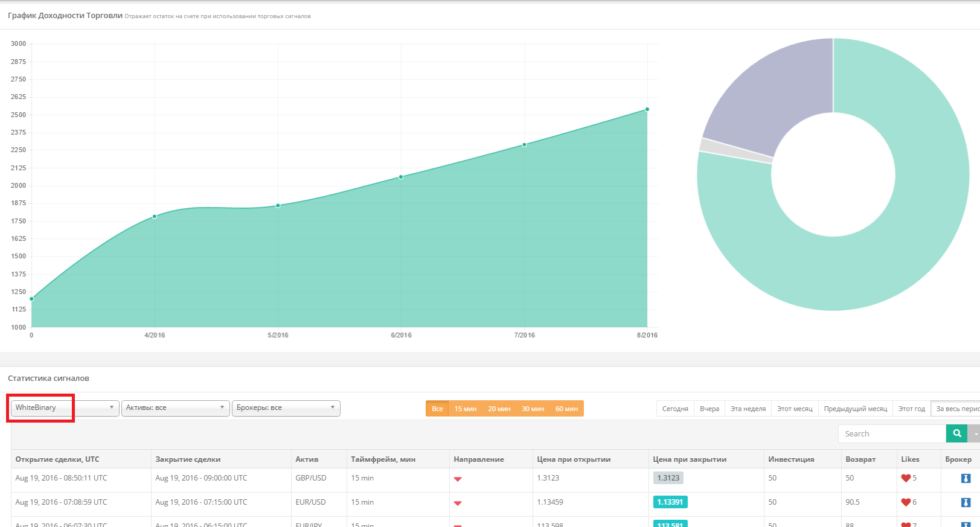Open broker icon in GBP/USD row
Viewport: 980px width, 527px height.
point(966,478)
